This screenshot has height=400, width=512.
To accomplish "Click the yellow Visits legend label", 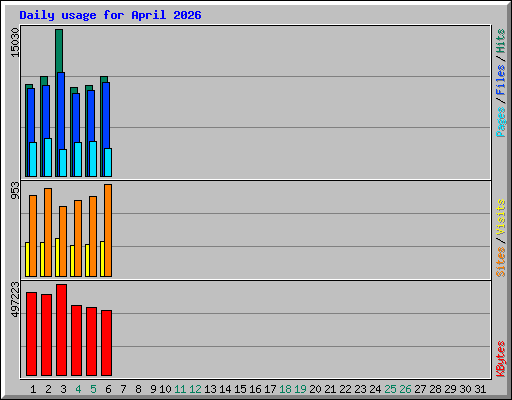I will click(x=500, y=217).
